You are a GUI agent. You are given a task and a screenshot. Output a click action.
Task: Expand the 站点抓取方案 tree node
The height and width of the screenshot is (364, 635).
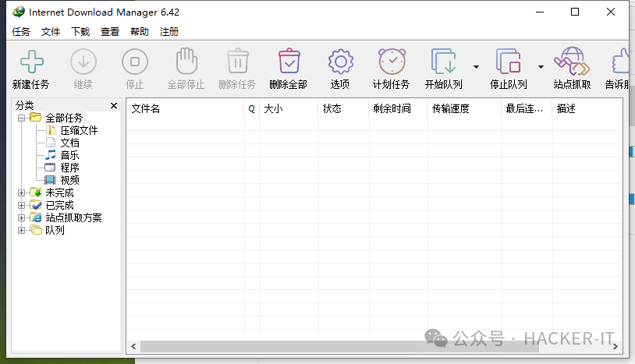click(x=22, y=218)
